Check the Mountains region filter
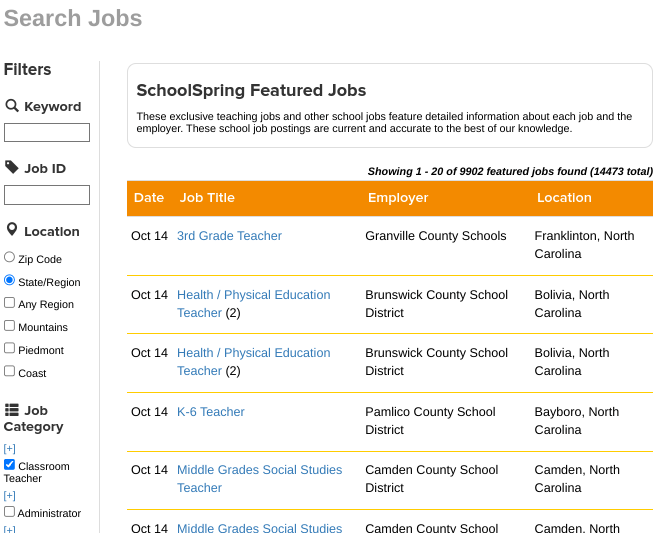This screenshot has height=533, width=658. (10, 326)
